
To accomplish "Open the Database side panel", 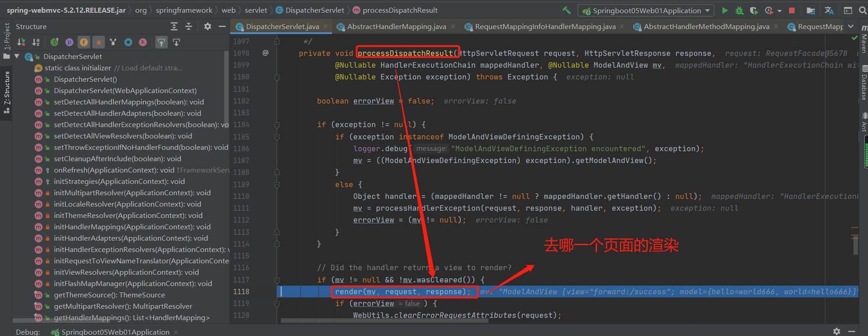I will (864, 83).
